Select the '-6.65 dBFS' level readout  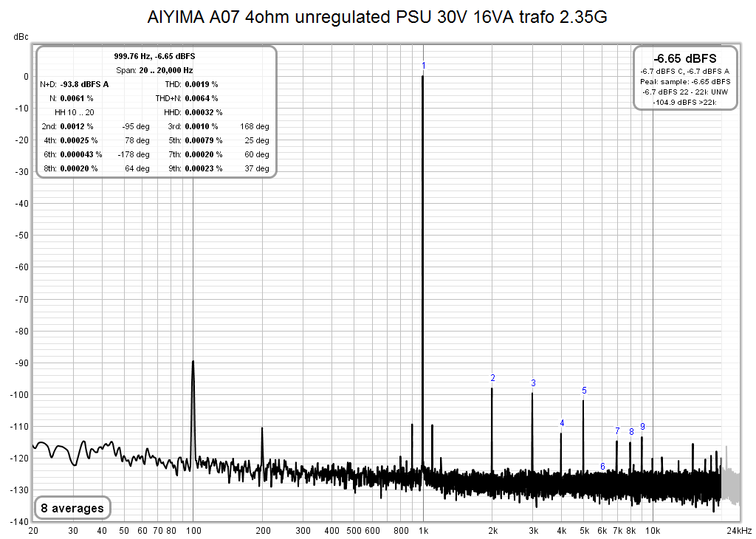click(x=684, y=58)
